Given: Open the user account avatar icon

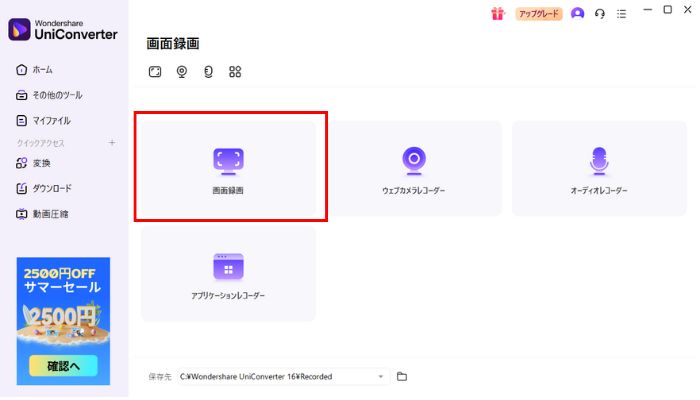Looking at the screenshot, I should (577, 14).
